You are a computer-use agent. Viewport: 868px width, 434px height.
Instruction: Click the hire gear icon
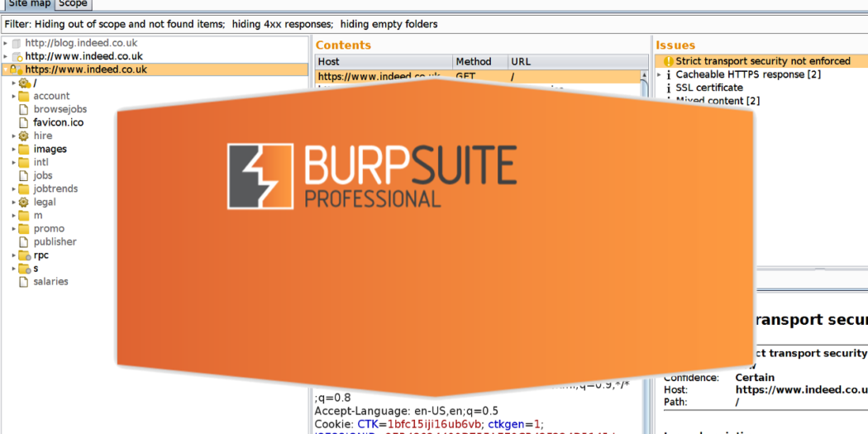pos(24,136)
